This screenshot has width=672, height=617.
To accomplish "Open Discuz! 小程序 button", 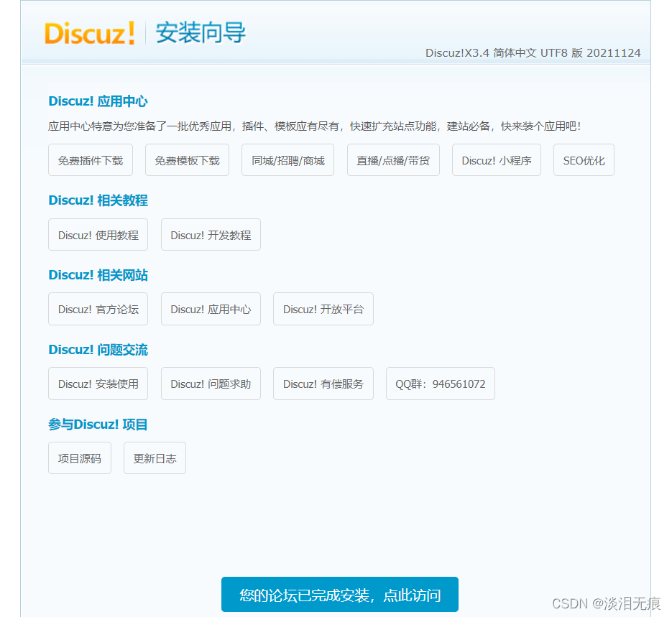I will click(x=497, y=160).
